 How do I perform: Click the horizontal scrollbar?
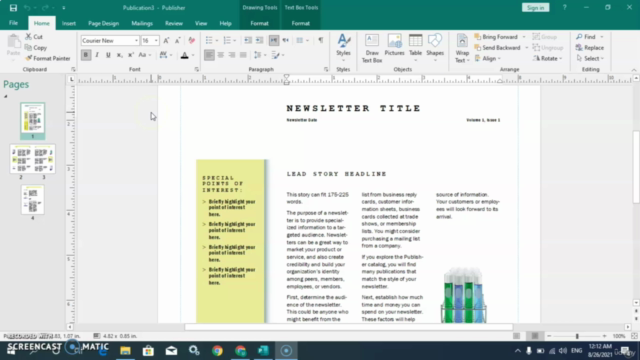[x=349, y=327]
